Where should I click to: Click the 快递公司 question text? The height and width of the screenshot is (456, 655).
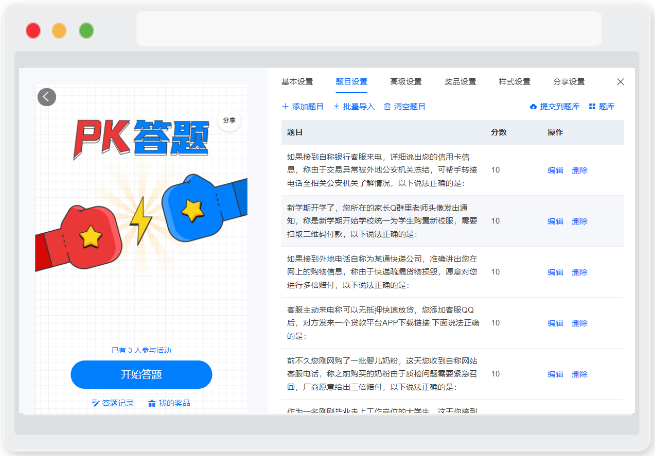(x=382, y=272)
